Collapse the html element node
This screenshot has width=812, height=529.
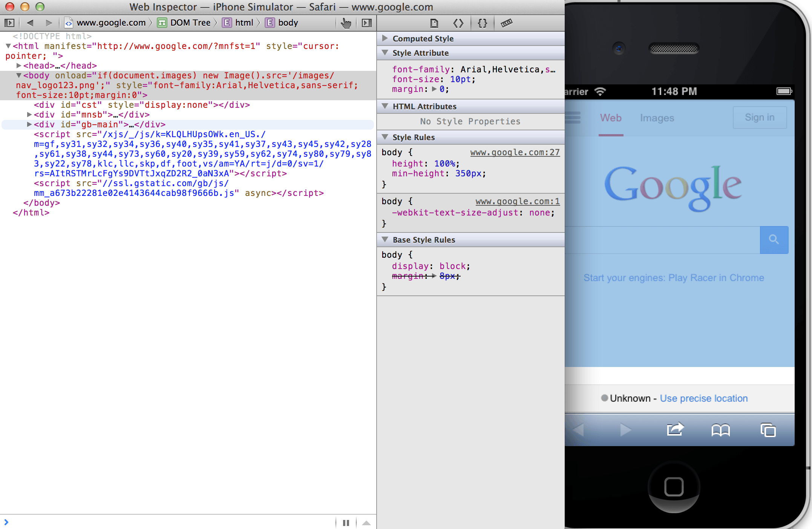coord(8,46)
